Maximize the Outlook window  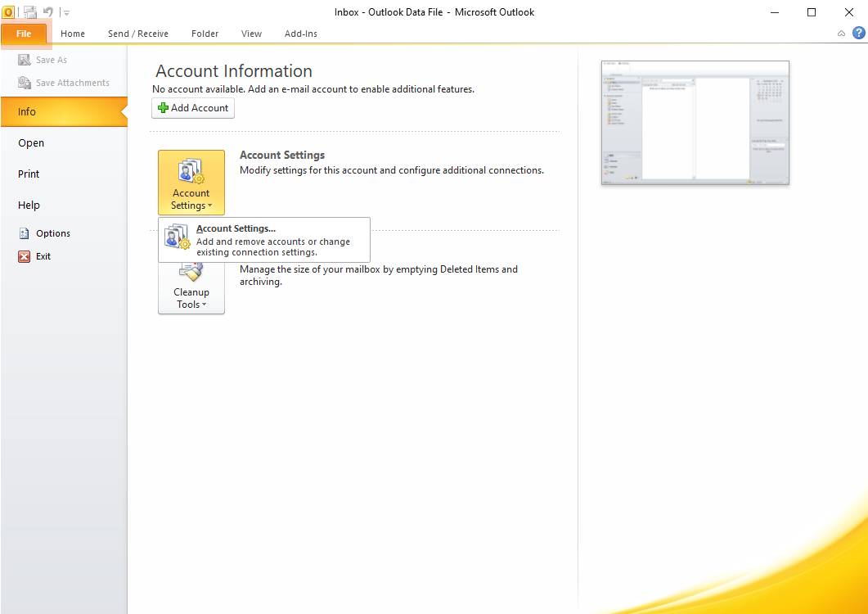[812, 12]
